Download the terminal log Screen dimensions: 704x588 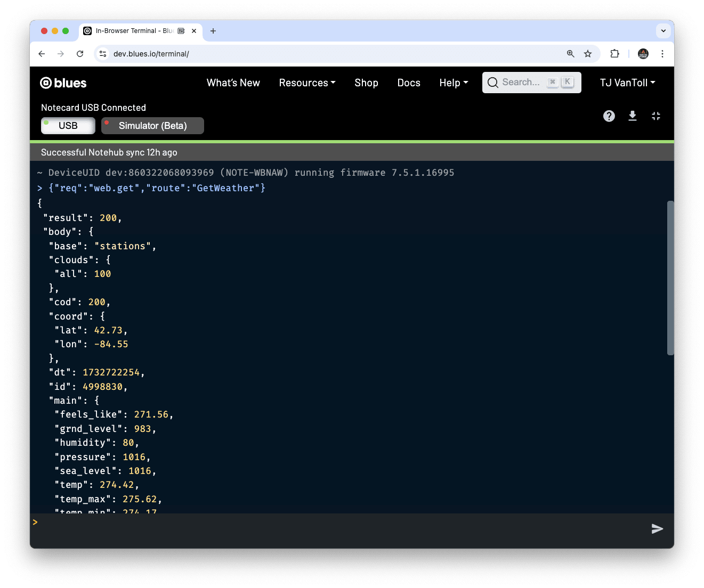pyautogui.click(x=633, y=116)
